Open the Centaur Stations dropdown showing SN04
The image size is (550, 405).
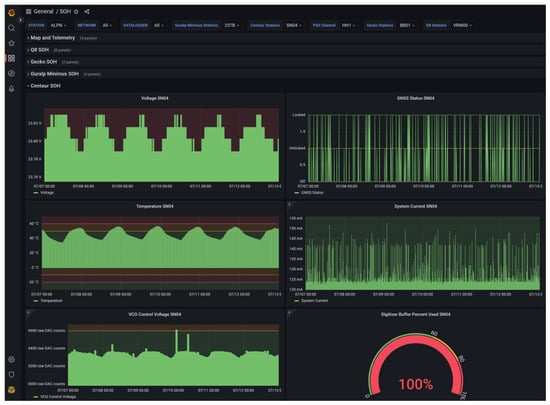coord(294,25)
